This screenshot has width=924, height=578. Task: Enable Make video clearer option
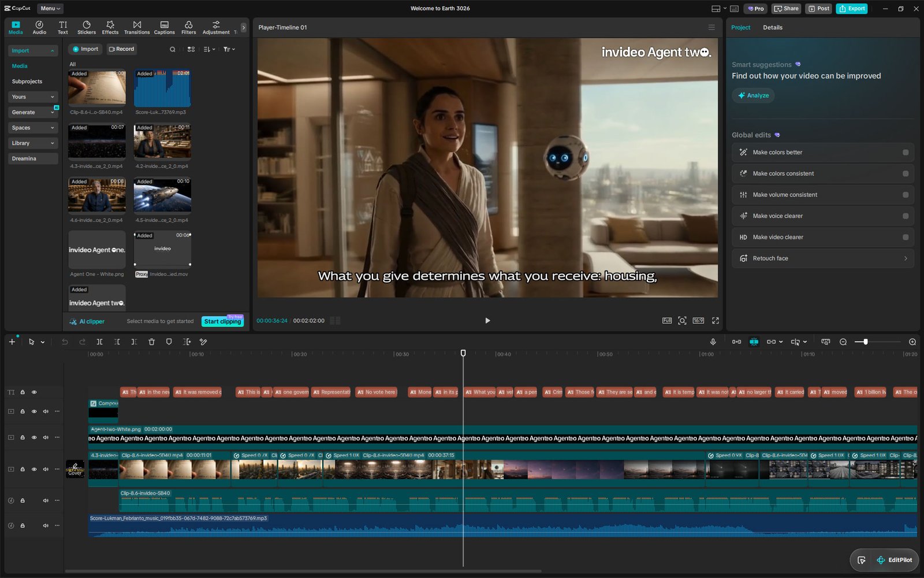[906, 237]
